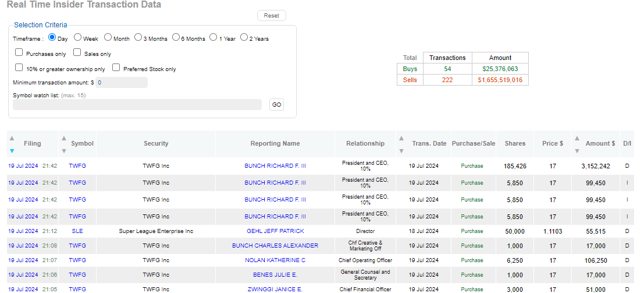Choose the 3 Months timeframe

[x=138, y=38]
